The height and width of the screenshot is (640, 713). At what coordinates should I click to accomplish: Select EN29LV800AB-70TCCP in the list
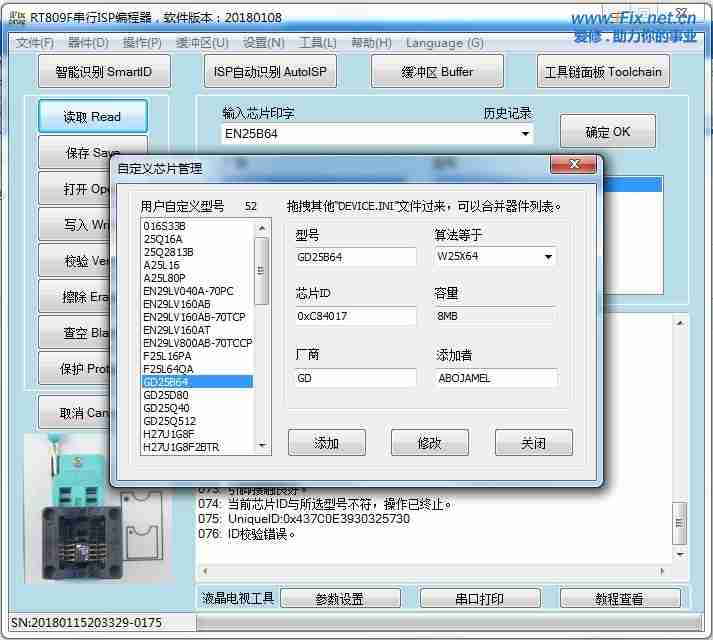pos(198,343)
